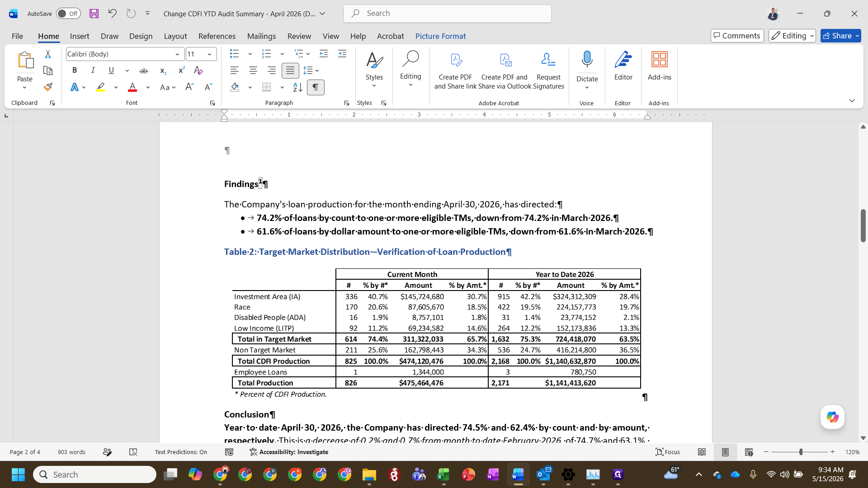Sort the selected text alphabetically

click(297, 87)
